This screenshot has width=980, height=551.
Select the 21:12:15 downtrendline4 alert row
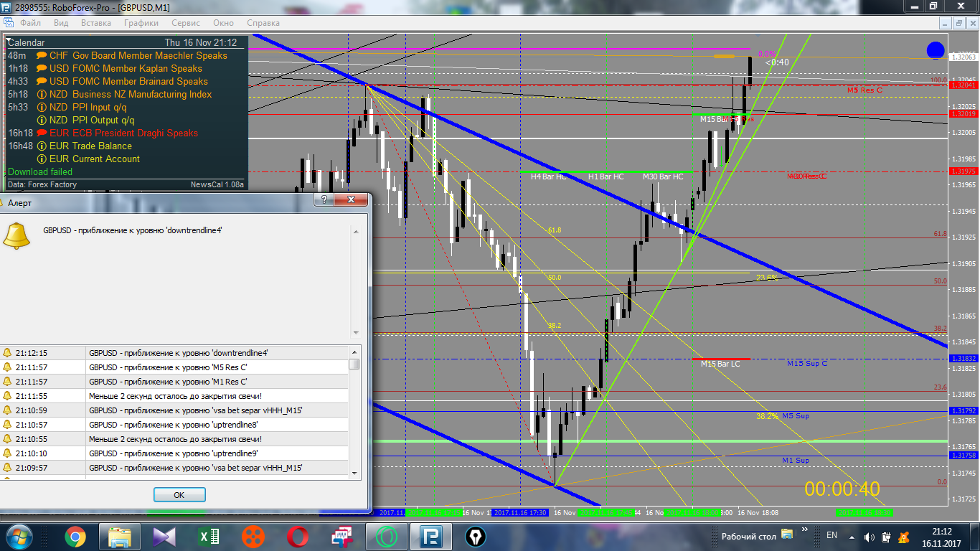[x=174, y=353]
